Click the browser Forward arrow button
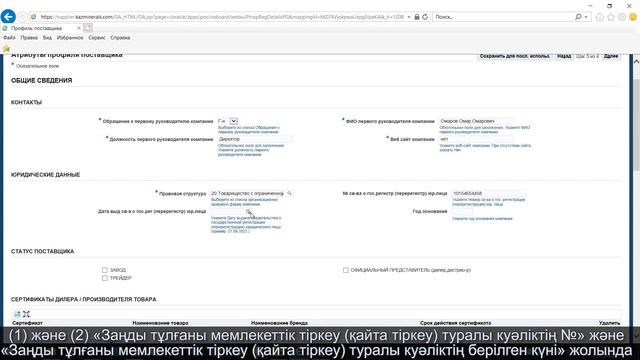This screenshot has height=360, width=640. coord(22,17)
